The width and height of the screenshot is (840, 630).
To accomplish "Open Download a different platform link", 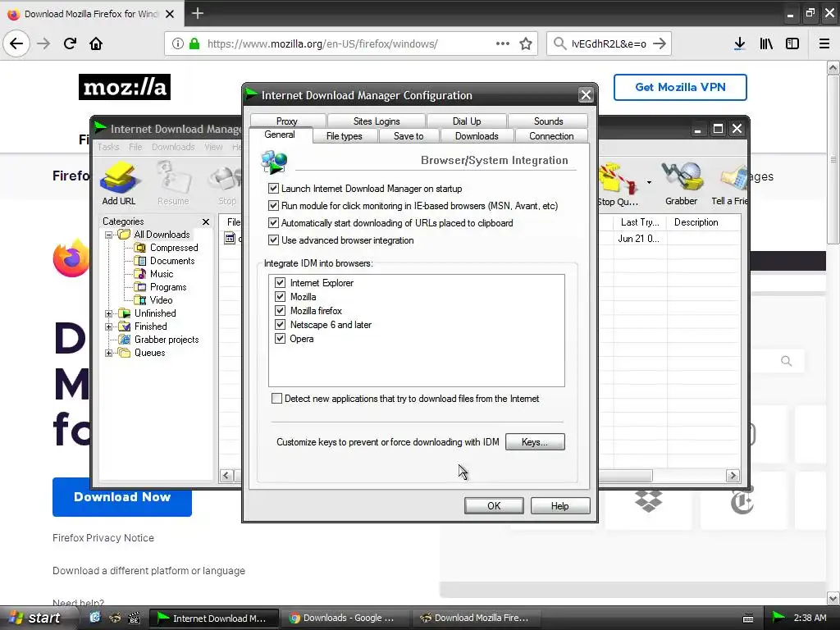I will click(x=149, y=571).
